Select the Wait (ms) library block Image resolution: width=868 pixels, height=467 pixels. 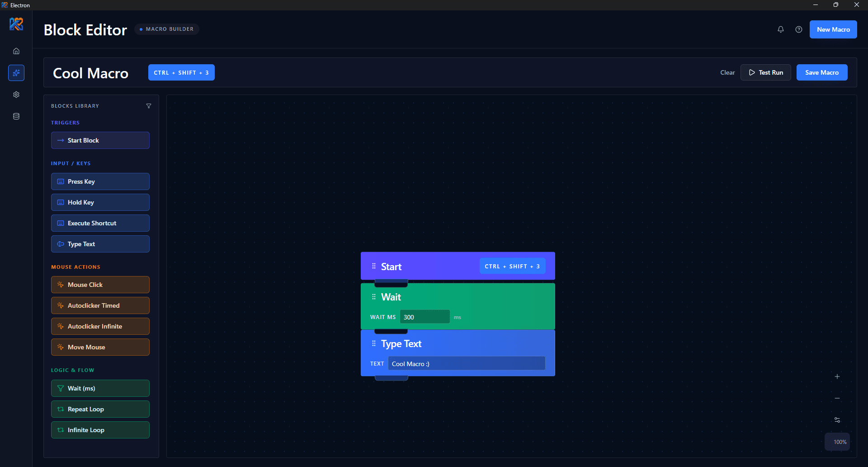click(x=100, y=388)
